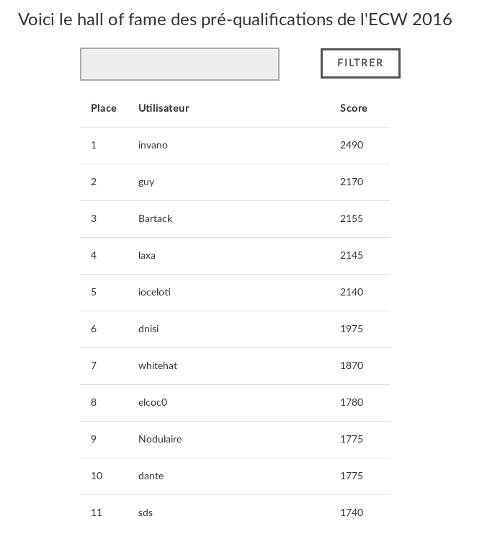
Task: Select the Place column header
Action: click(104, 108)
